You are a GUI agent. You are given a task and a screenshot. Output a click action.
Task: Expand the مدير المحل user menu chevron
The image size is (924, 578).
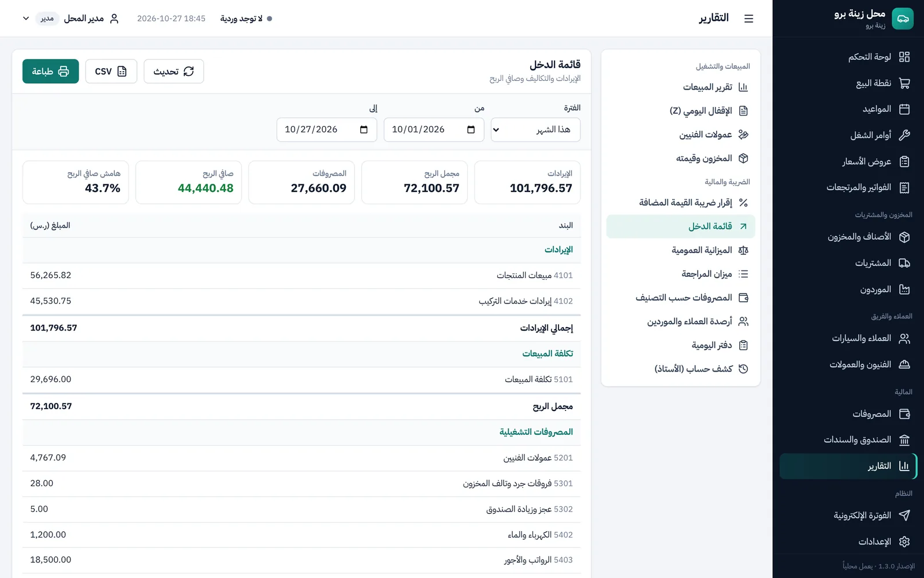[x=26, y=18]
